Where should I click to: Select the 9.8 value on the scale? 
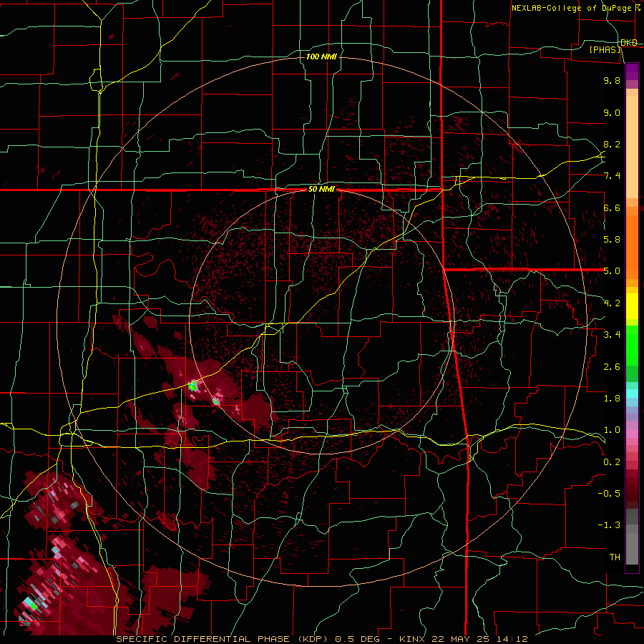(x=612, y=80)
